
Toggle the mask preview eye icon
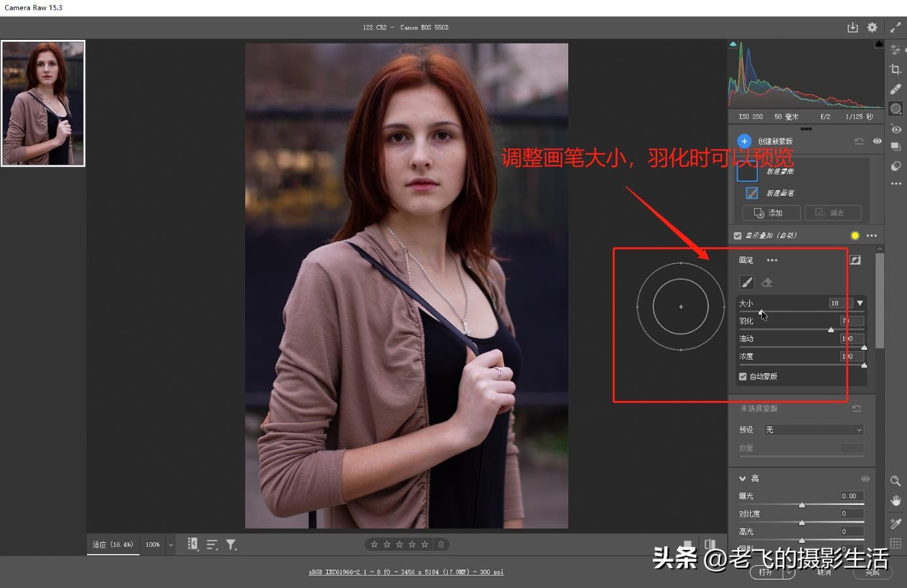point(877,141)
